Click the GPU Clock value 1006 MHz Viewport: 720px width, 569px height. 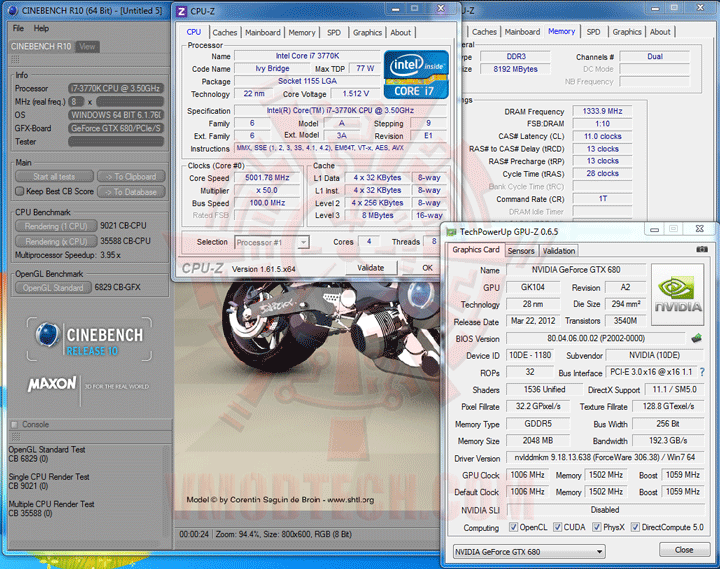(x=527, y=474)
